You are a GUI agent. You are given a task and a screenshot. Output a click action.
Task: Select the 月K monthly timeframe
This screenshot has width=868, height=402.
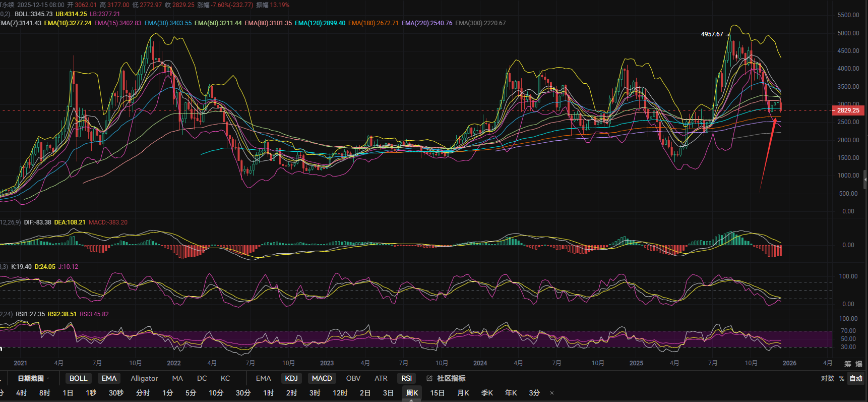click(463, 393)
